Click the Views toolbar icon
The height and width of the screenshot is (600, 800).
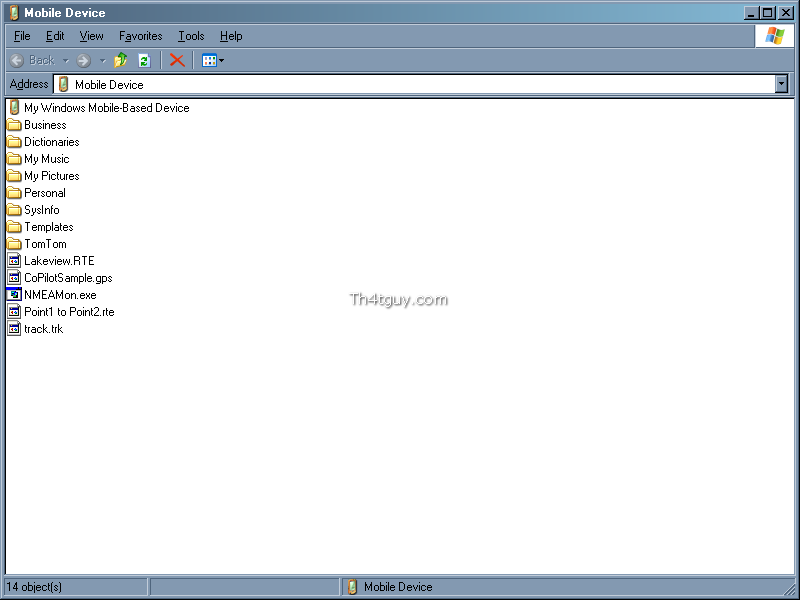coord(209,60)
